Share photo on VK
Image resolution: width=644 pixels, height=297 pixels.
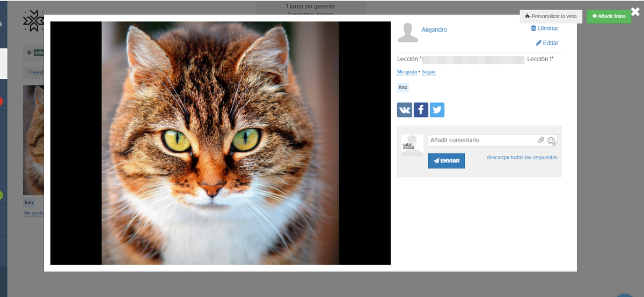pyautogui.click(x=405, y=110)
